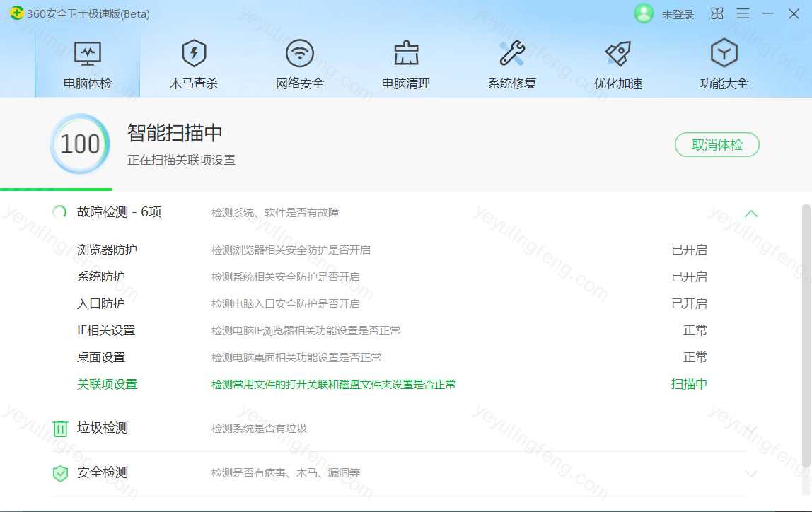Select the 浏览器防护 row label
Viewport: 812px width, 512px height.
(107, 250)
